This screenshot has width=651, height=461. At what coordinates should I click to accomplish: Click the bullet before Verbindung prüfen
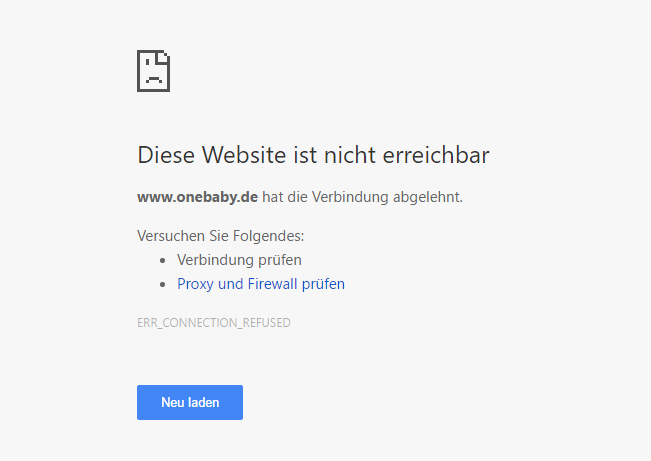163,260
